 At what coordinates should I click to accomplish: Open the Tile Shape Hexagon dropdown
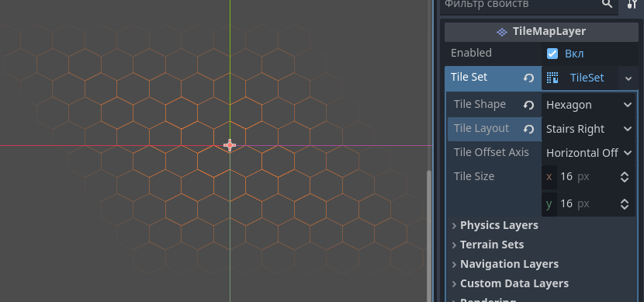(x=589, y=105)
